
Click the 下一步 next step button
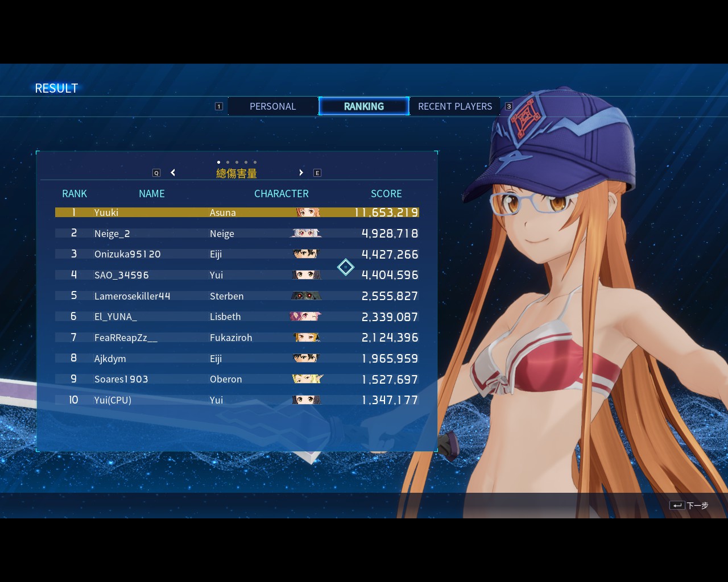coord(697,505)
